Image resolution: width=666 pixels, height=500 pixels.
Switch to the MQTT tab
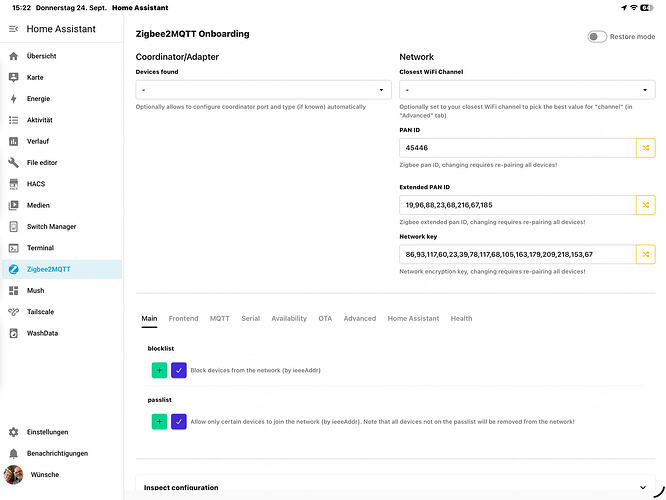click(x=220, y=319)
